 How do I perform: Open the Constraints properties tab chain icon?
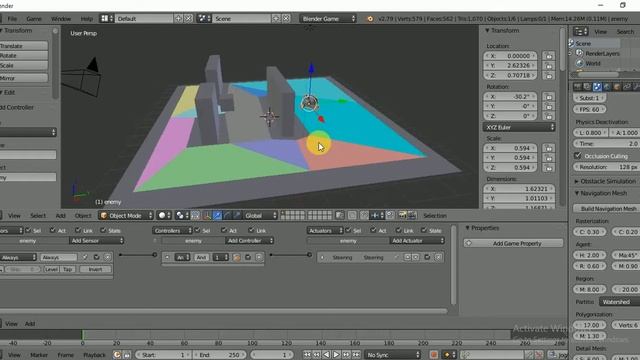627,87
